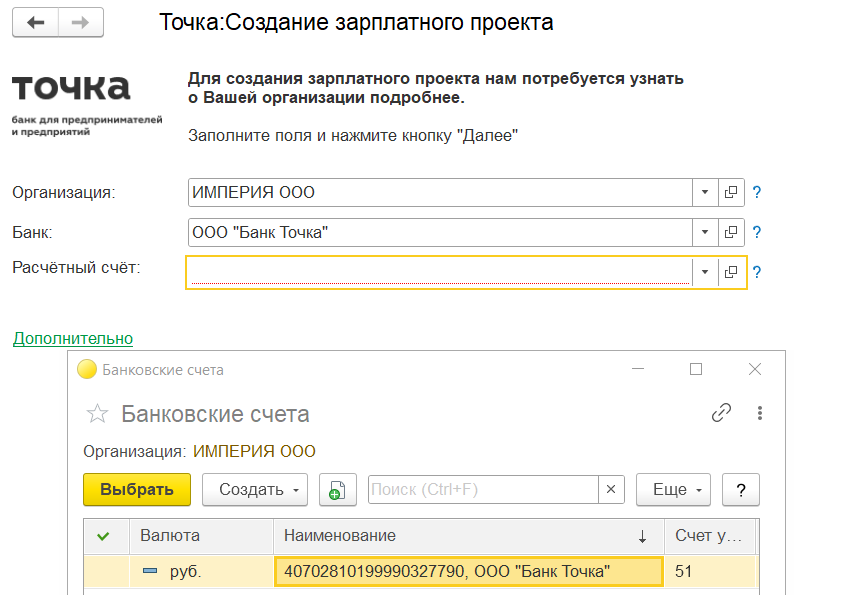Click the Поиск (Ctrl+F) search field

[483, 490]
